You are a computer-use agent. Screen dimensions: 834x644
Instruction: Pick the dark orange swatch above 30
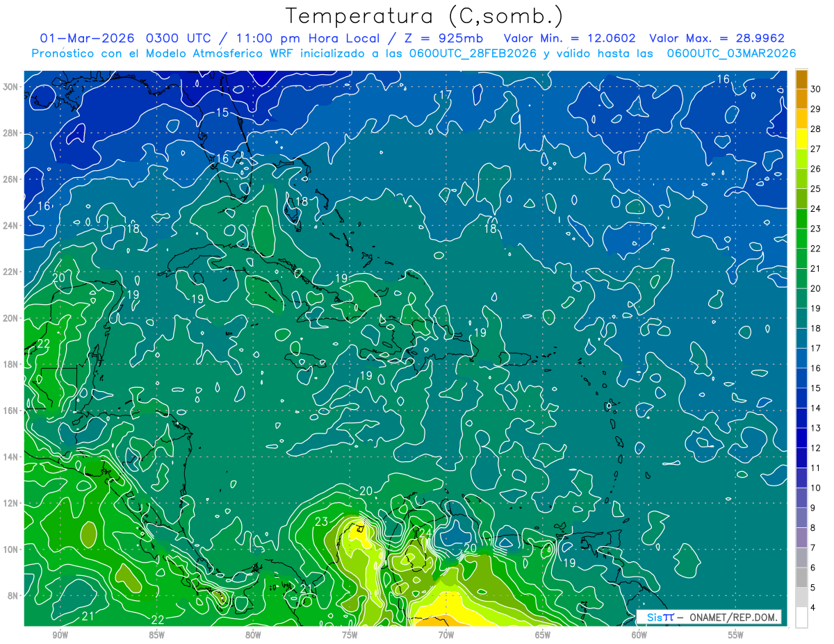pos(801,79)
